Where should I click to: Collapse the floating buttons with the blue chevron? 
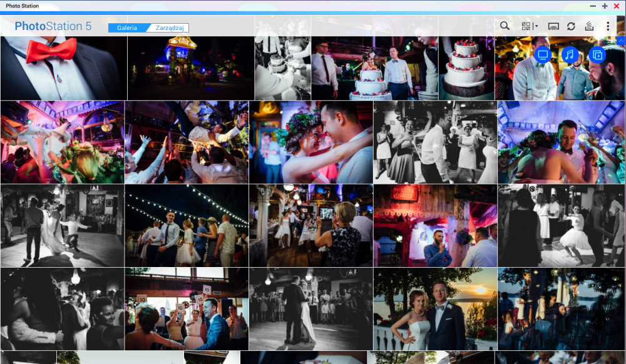(x=621, y=41)
